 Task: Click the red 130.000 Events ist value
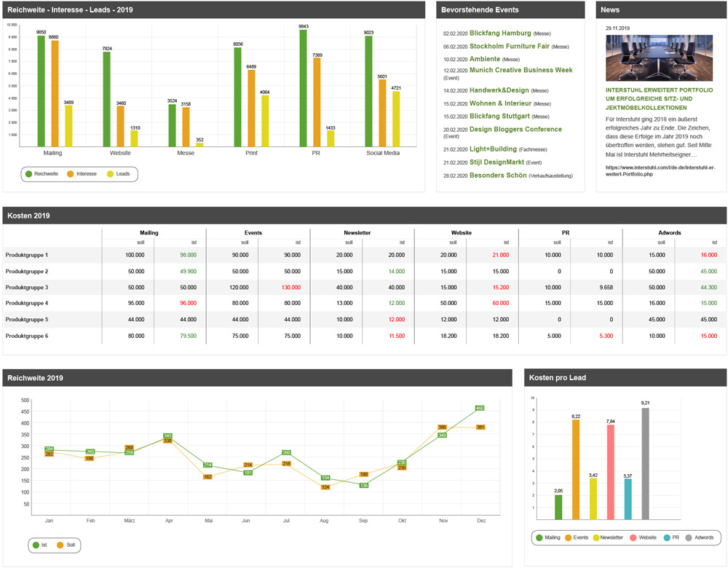tap(291, 288)
